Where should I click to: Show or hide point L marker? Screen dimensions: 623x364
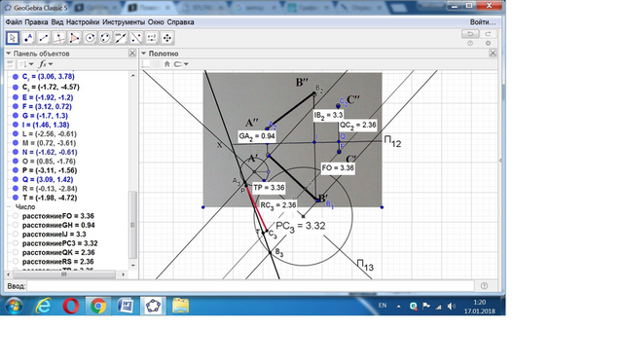click(16, 134)
